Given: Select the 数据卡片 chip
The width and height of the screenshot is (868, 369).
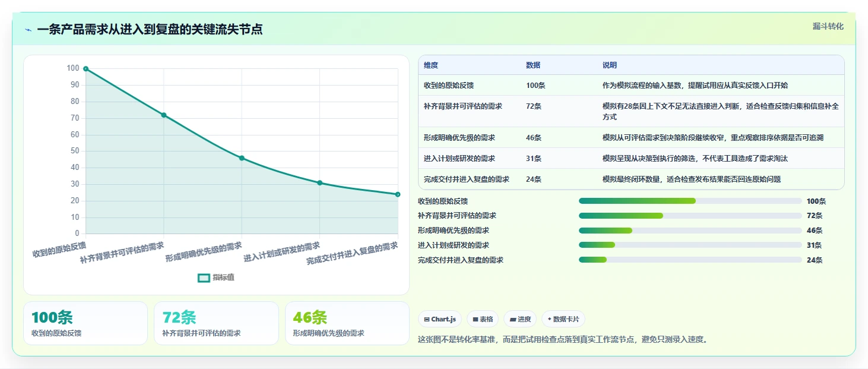Looking at the screenshot, I should 563,319.
